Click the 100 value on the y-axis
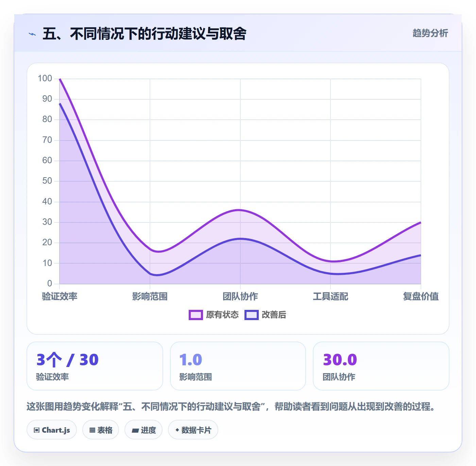 pyautogui.click(x=45, y=79)
